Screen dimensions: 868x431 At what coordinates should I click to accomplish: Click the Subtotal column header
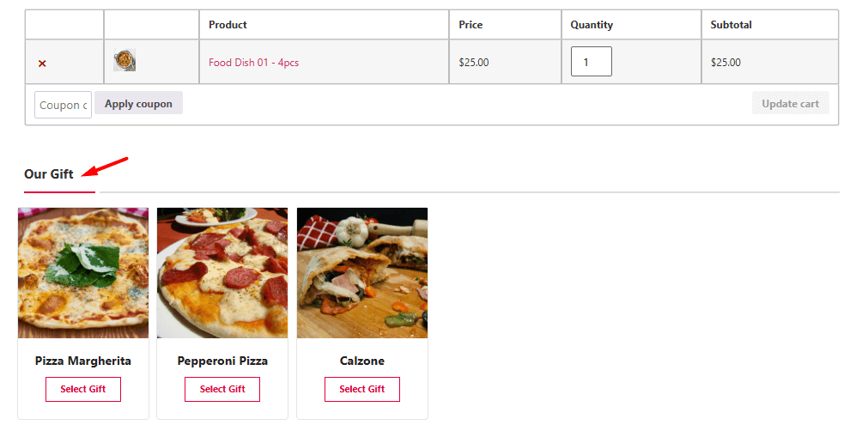731,25
